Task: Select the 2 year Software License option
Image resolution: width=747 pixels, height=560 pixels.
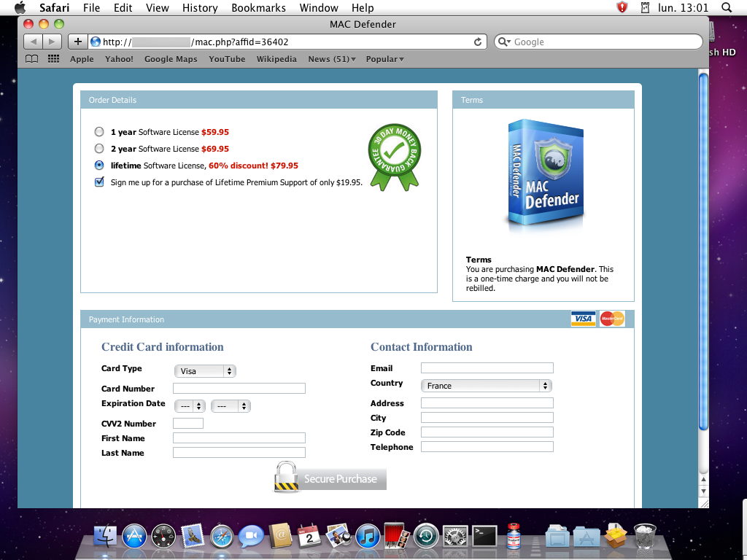Action: point(99,149)
